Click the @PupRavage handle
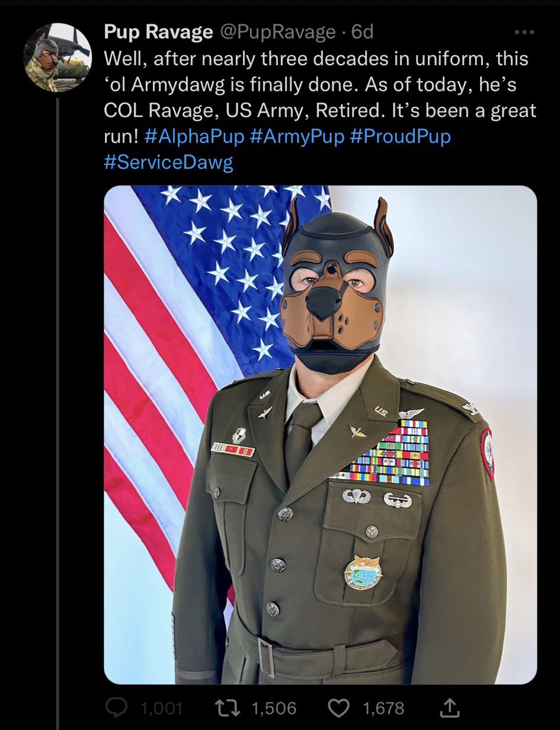 point(277,32)
